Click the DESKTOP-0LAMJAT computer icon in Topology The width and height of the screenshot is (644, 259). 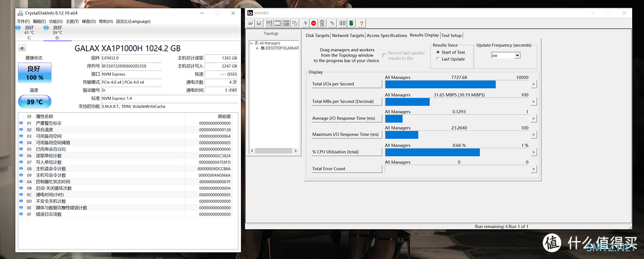(263, 48)
